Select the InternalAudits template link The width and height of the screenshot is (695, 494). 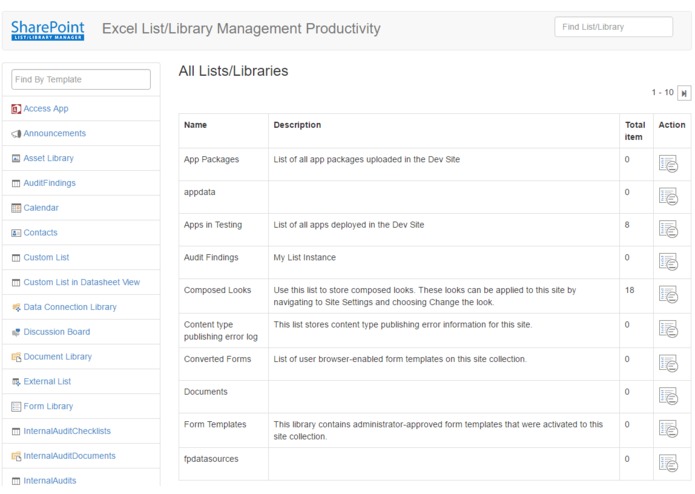(50, 481)
